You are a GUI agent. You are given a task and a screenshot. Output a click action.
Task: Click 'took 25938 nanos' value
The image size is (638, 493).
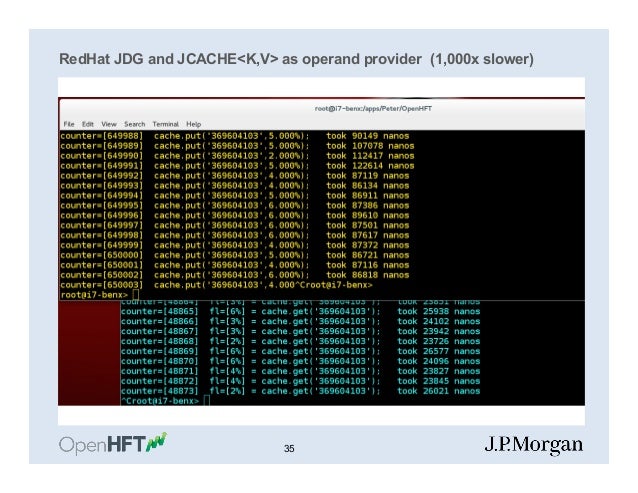pyautogui.click(x=439, y=312)
